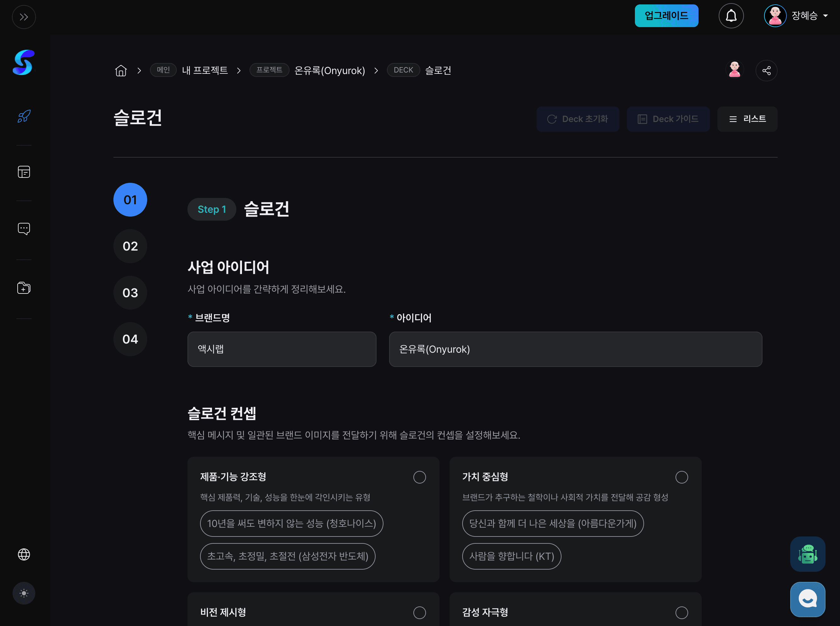Screen dimensions: 840x626
Task: Select the 가치 중심형 slogan concept
Action: 681,477
